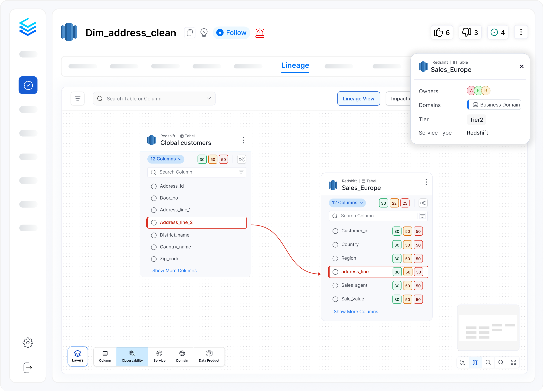
Task: Click the red alert siren icon
Action: 260,33
